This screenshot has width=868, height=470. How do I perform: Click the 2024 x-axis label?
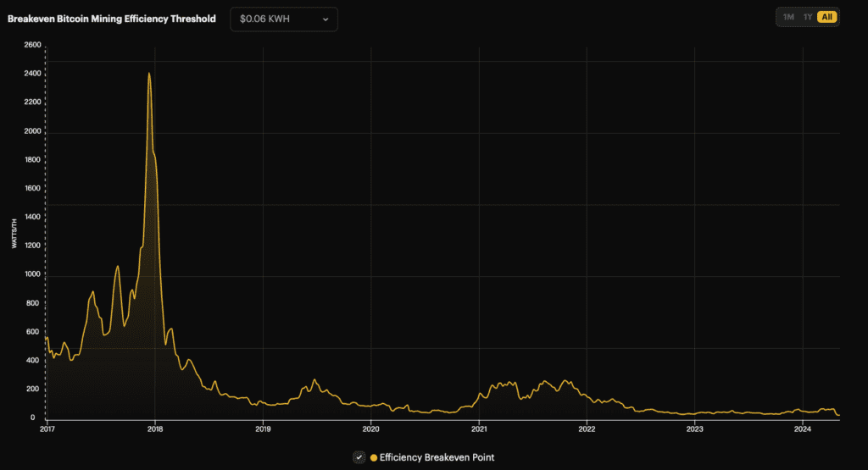click(803, 429)
